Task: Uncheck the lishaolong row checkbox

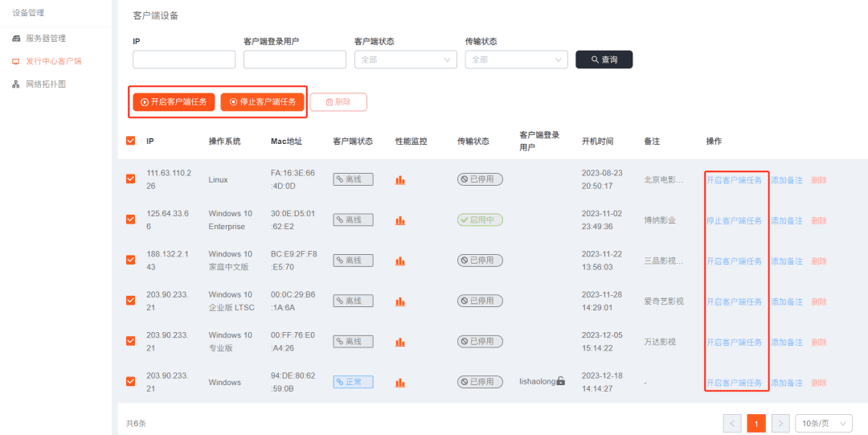Action: [x=131, y=381]
